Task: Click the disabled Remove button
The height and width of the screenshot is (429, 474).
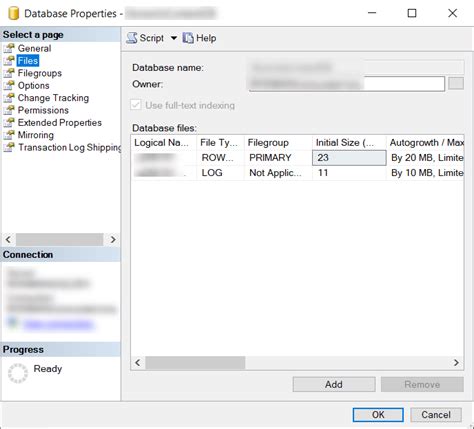Action: point(422,384)
